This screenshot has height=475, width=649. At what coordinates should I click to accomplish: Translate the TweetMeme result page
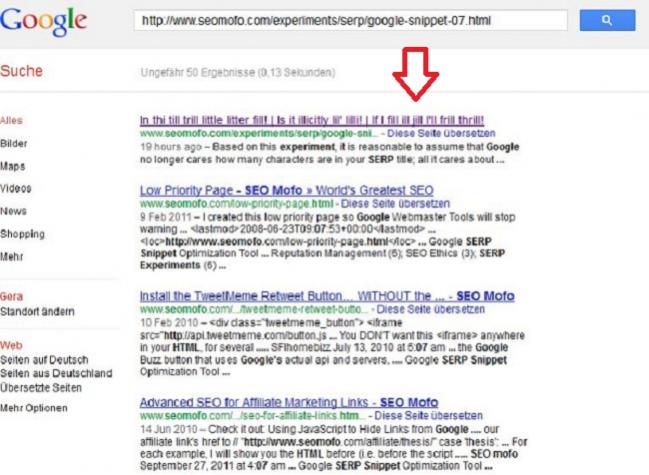tap(430, 309)
